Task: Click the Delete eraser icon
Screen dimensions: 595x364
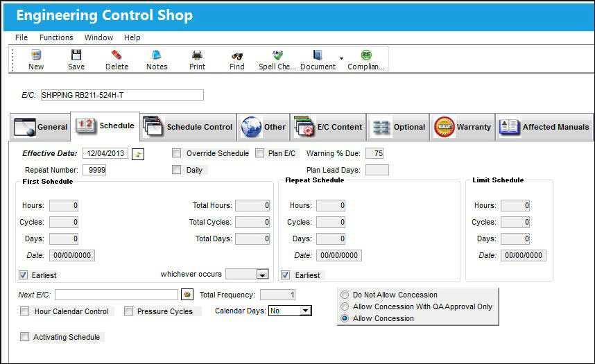Action: tap(117, 55)
